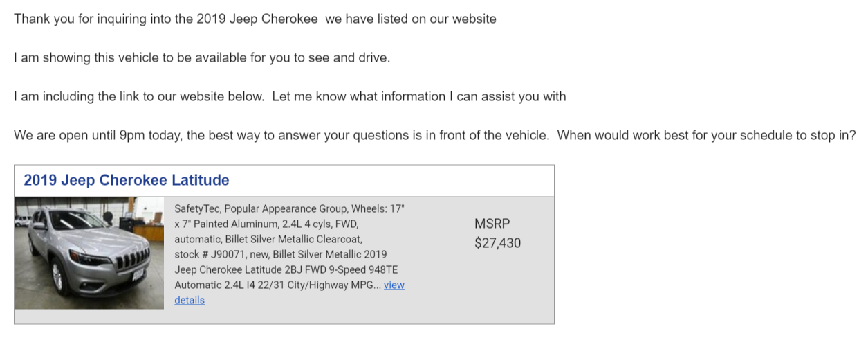Click the 'When would work best' question text

[x=618, y=135]
